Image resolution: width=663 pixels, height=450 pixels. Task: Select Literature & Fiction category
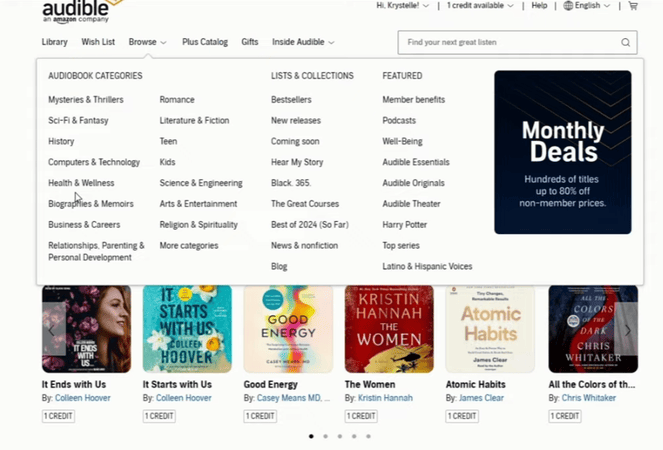tap(194, 121)
